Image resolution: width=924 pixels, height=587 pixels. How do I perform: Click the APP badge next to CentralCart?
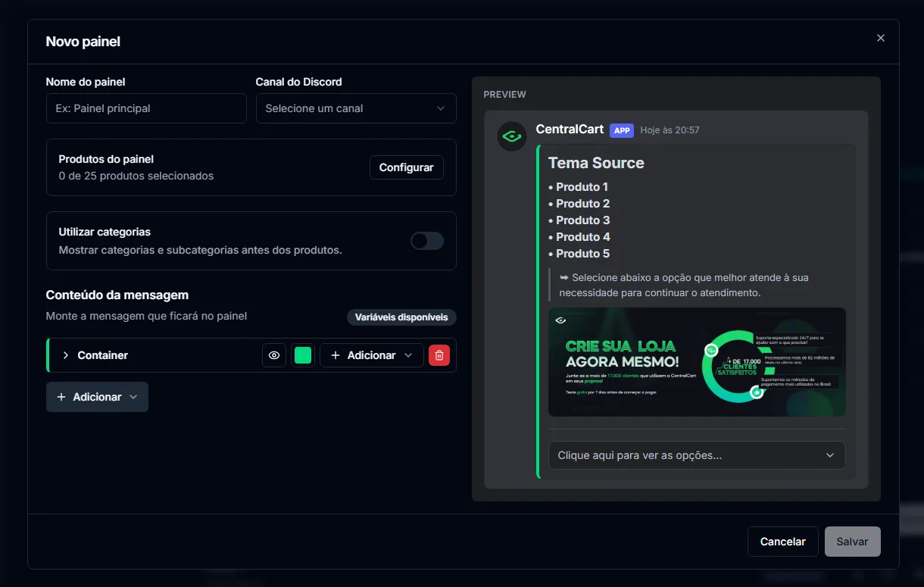click(622, 130)
